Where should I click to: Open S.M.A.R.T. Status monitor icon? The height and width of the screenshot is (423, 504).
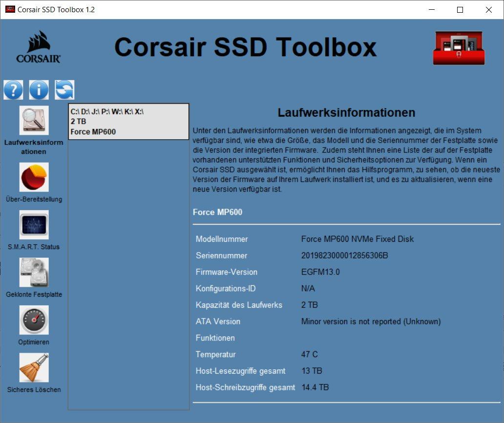[34, 225]
